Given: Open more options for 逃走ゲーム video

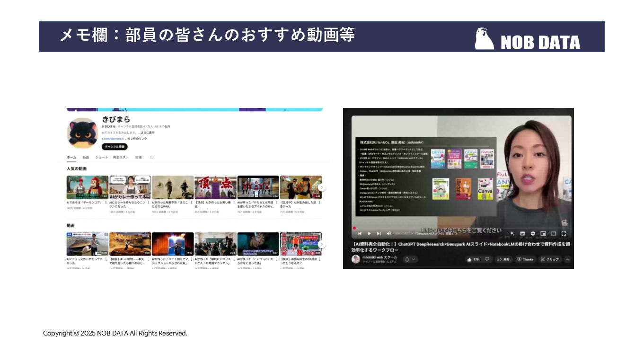Looking at the screenshot, I should (319, 203).
